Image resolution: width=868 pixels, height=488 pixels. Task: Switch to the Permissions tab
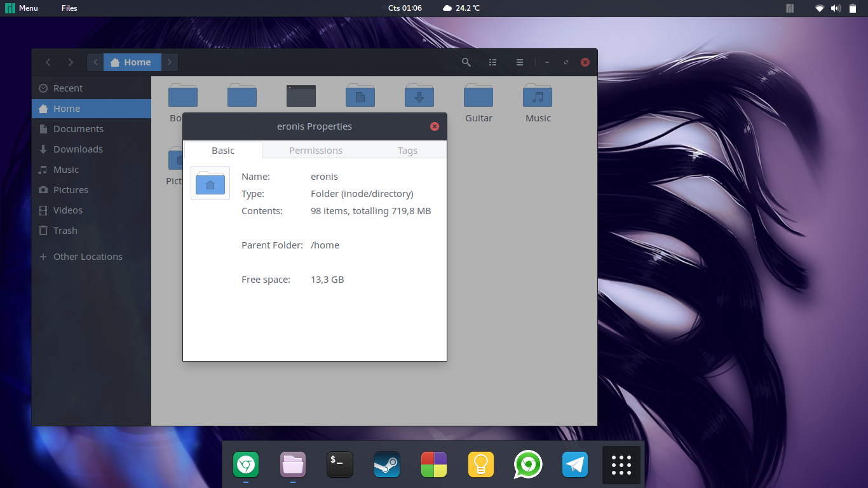pos(316,151)
